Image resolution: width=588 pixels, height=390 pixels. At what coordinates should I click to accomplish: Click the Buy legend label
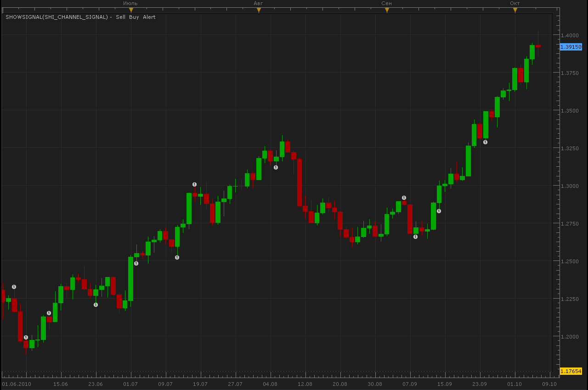(x=134, y=17)
